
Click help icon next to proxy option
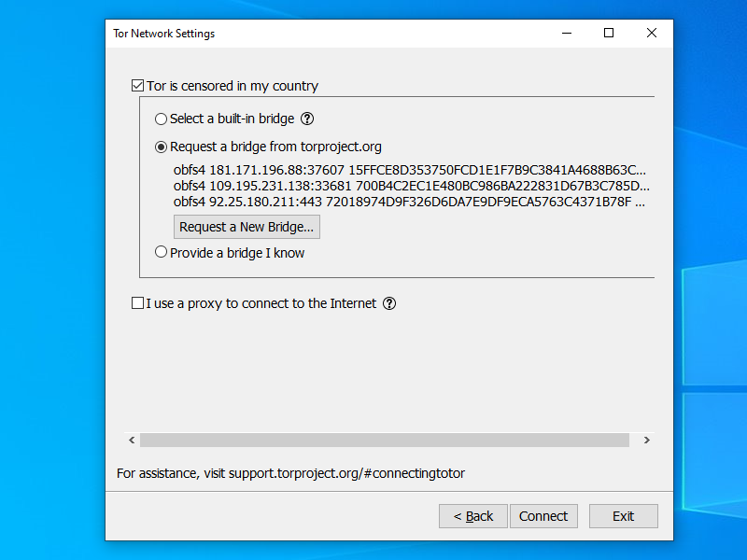point(389,303)
